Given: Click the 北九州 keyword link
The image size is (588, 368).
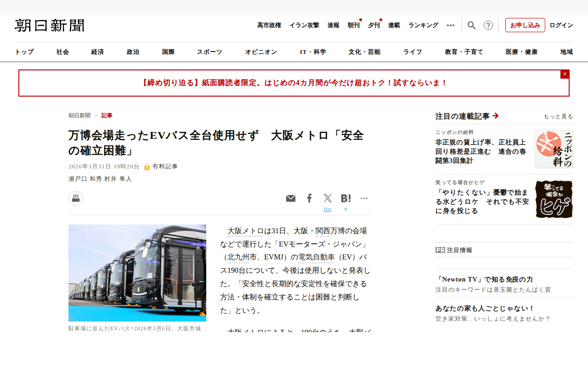Looking at the screenshot, I should (x=238, y=257).
